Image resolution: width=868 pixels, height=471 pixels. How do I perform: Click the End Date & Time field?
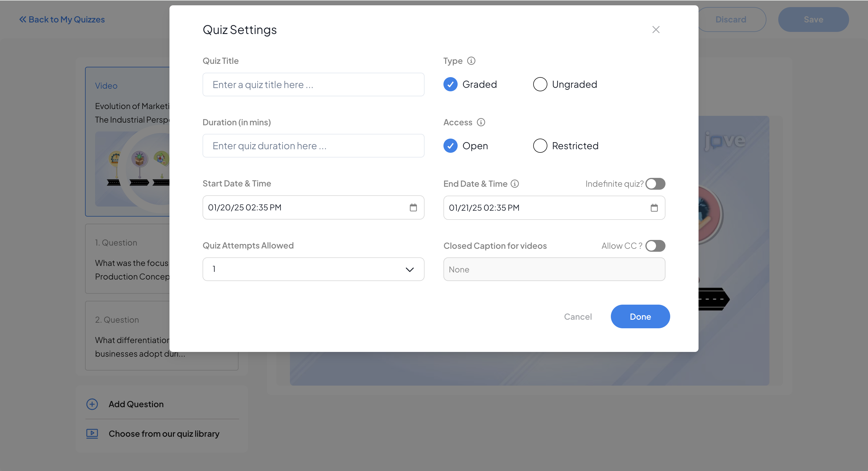554,208
